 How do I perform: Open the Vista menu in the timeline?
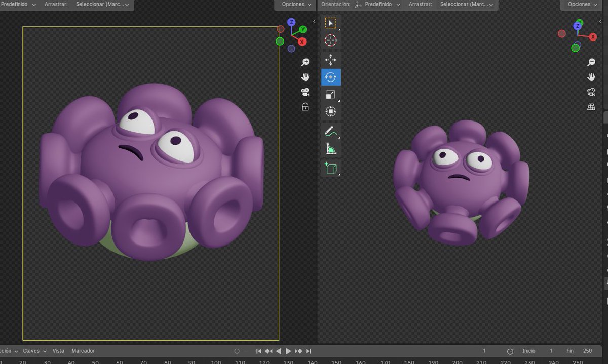click(x=58, y=351)
